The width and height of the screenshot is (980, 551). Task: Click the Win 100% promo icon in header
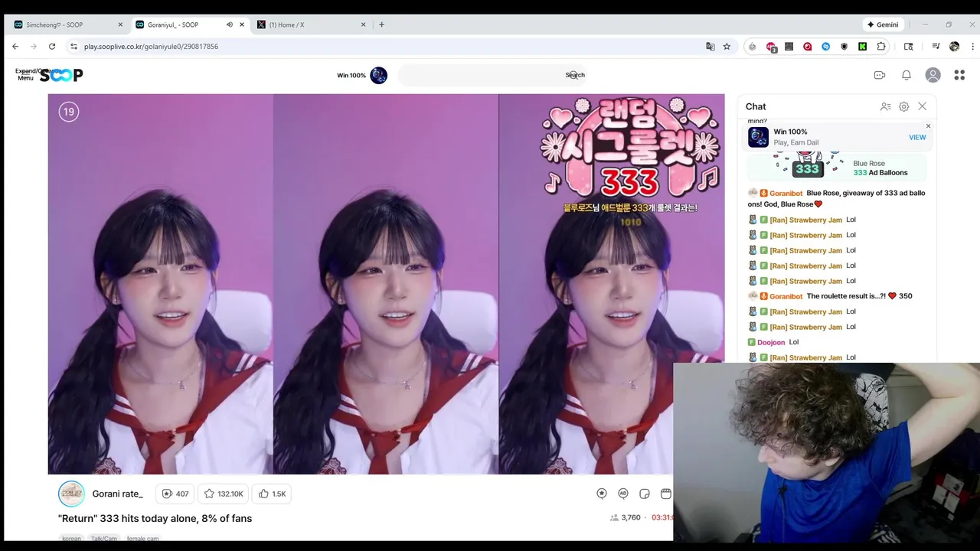[x=378, y=75]
